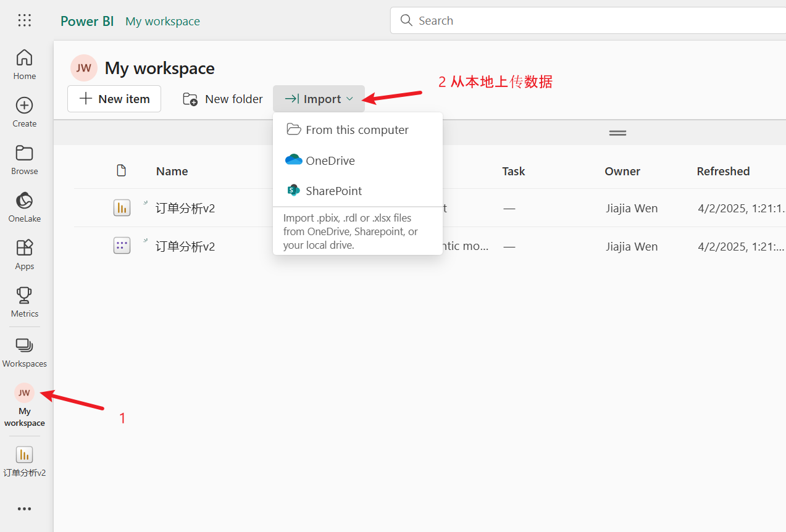
Task: Click the search magnifier icon
Action: click(x=406, y=20)
